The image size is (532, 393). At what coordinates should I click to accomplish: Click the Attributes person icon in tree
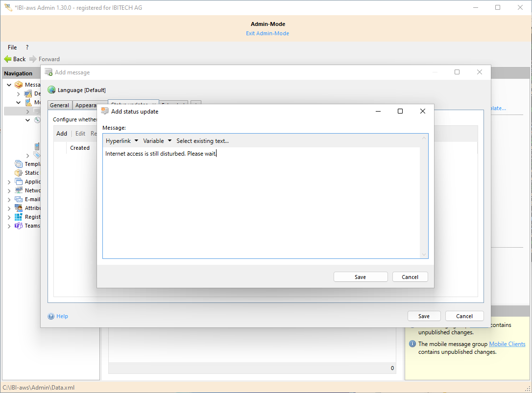[x=19, y=208]
